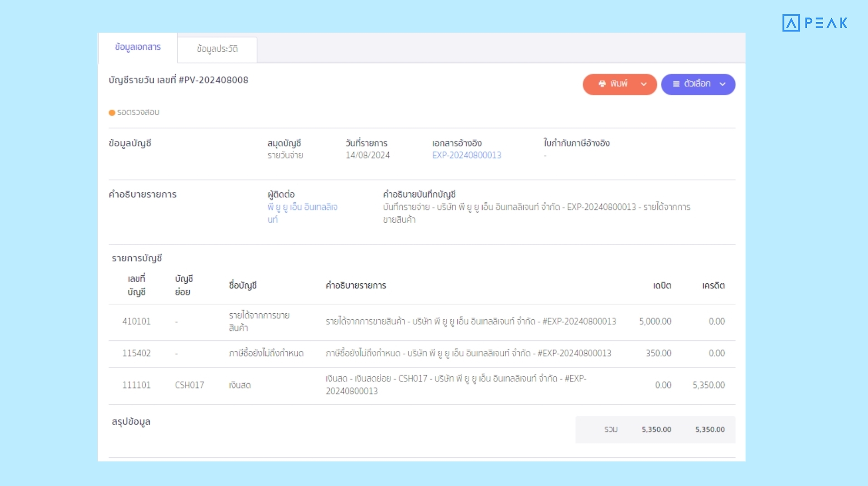Click the ชื่อบัญชี column header
This screenshot has width=868, height=486.
coord(243,286)
